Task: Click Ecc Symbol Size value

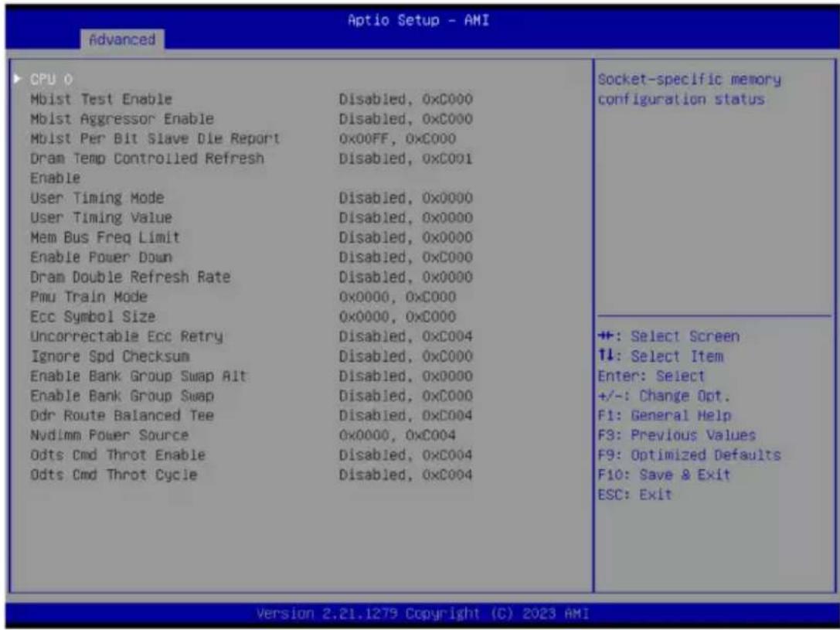Action: click(397, 317)
